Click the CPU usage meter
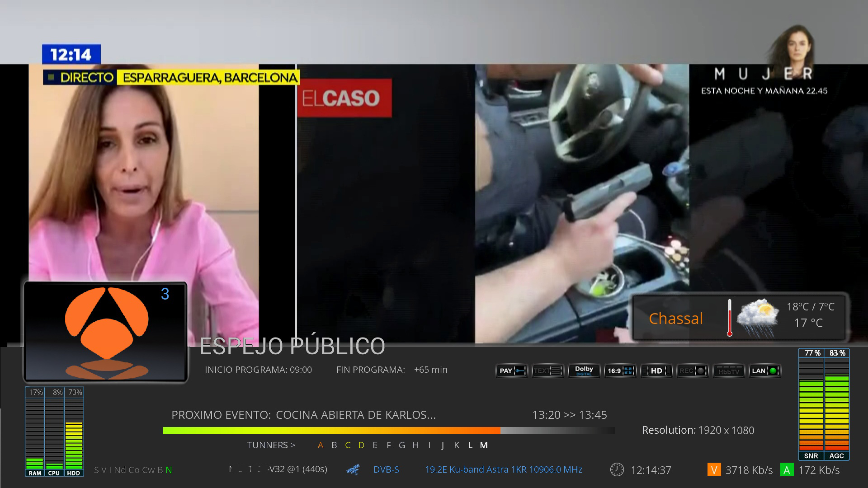The width and height of the screenshot is (868, 488). tap(54, 432)
